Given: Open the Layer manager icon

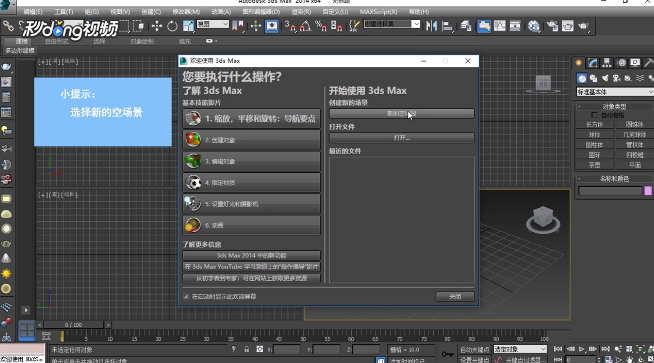Looking at the screenshot, I should coord(466,26).
